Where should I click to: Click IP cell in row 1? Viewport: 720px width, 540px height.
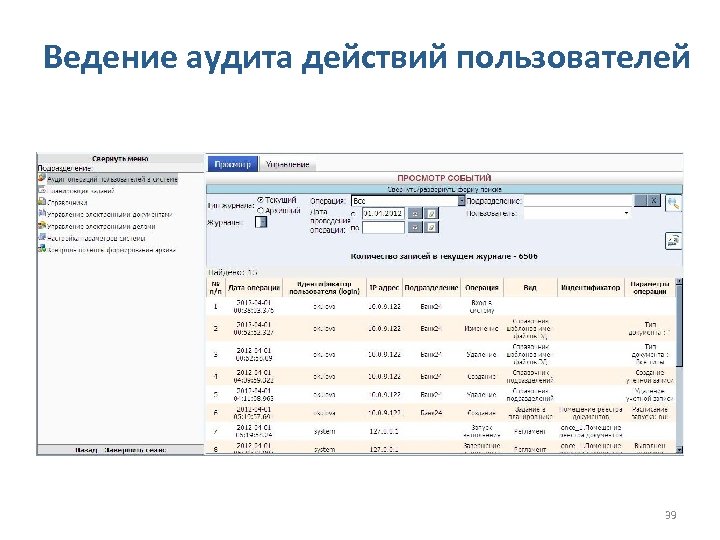tap(384, 306)
